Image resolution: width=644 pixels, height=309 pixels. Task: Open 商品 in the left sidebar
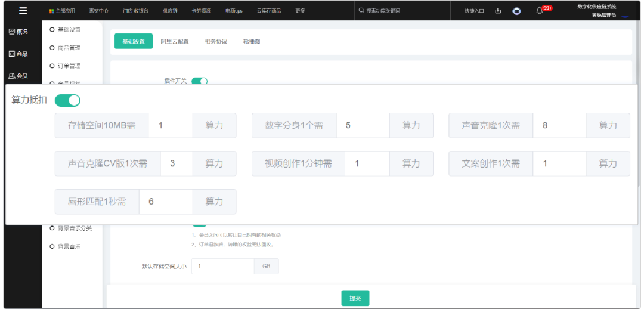(x=18, y=54)
